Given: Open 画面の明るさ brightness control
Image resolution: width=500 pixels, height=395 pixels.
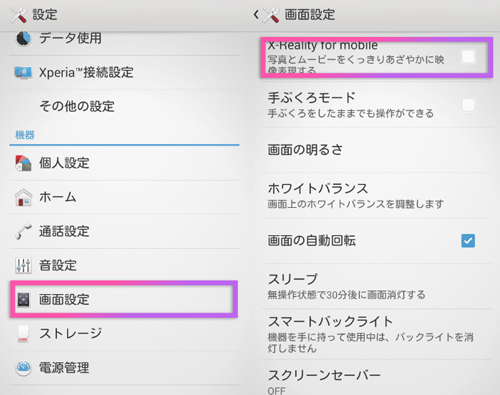Looking at the screenshot, I should pos(377,150).
